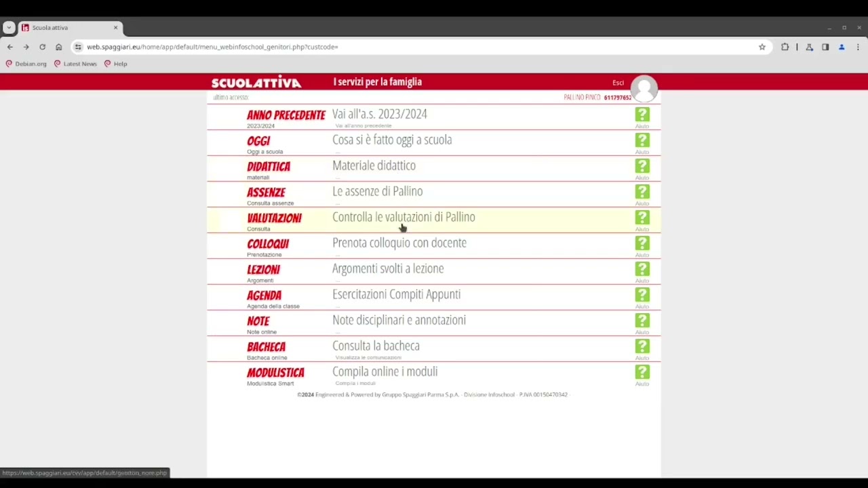Click the help icon in Bacheca row

pyautogui.click(x=642, y=346)
